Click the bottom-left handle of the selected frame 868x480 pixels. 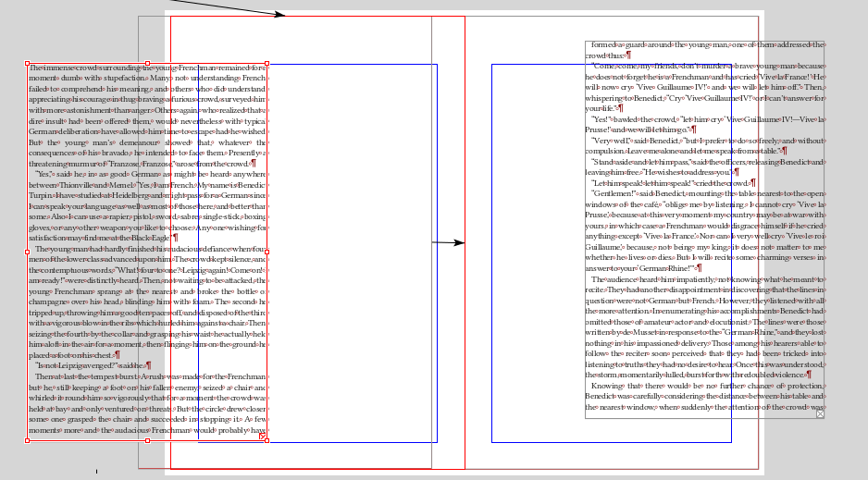point(27,440)
